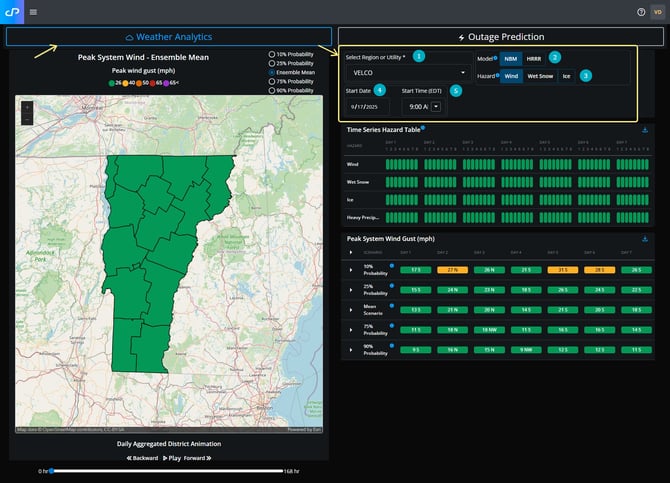Open the hamburger menu
Viewport: 670px width, 483px height.
33,12
